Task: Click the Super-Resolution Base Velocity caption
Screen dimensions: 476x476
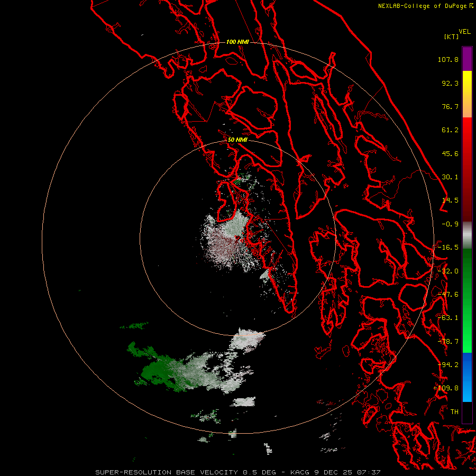Action: click(x=237, y=472)
